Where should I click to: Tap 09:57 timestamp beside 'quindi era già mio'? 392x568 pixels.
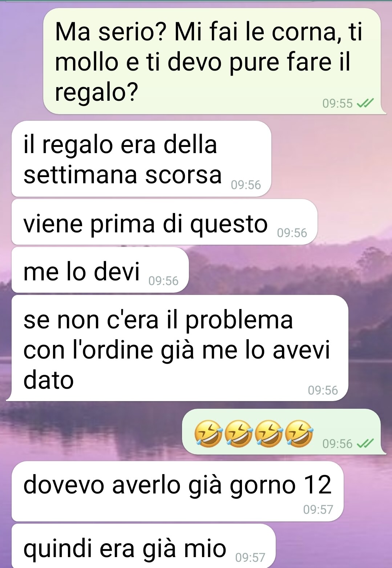250,557
